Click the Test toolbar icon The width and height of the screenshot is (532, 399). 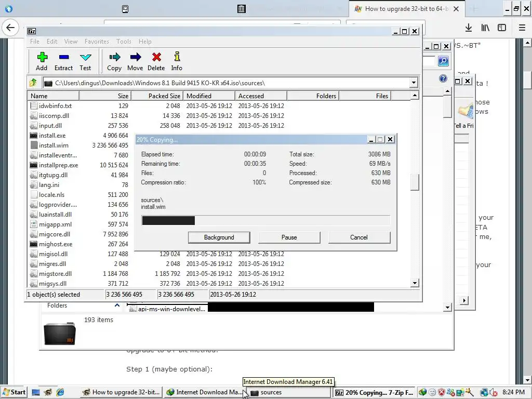86,57
